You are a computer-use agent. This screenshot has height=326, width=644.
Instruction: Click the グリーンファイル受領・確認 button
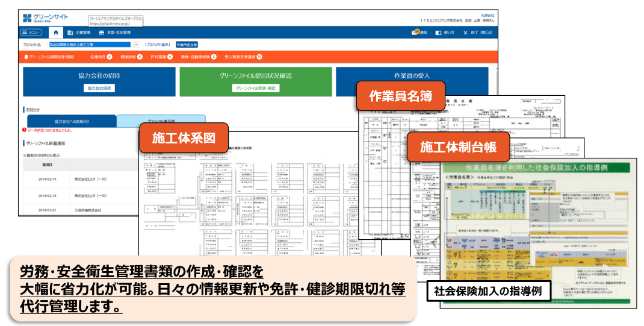tap(255, 88)
